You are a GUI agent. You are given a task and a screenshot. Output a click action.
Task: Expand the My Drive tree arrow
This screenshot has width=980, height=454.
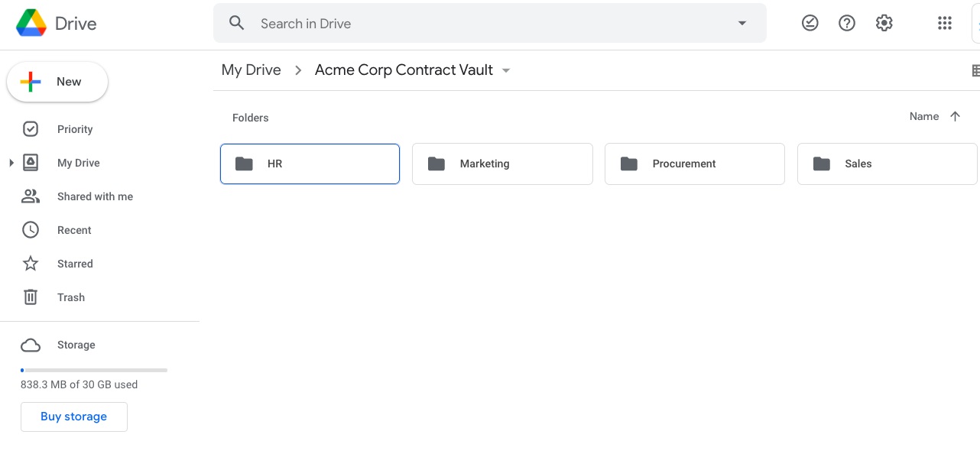(x=11, y=163)
